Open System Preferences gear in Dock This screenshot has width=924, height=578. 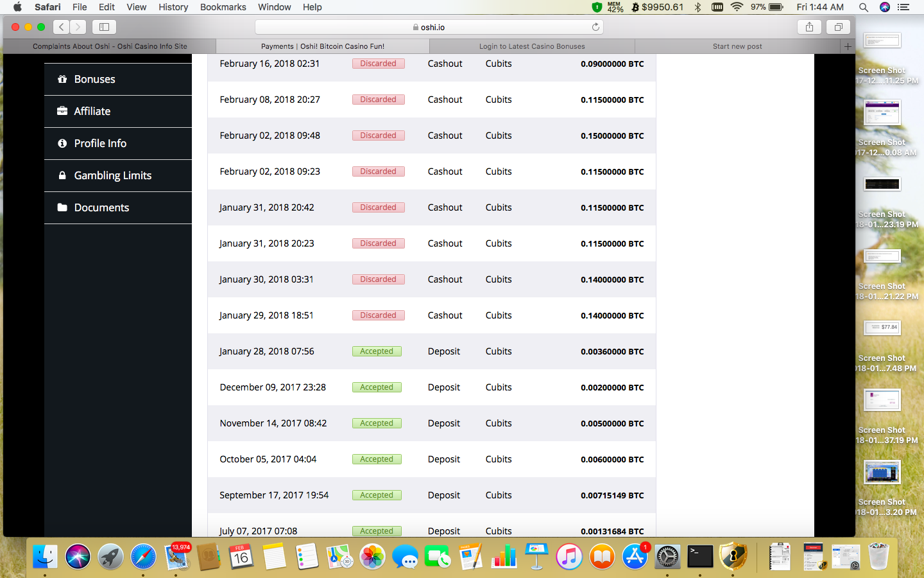[667, 557]
